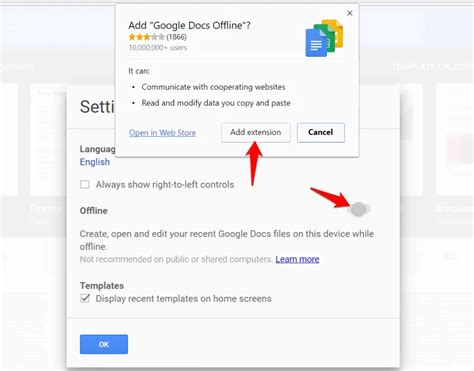Click "Communicate with cooperating websites" permission text

(x=213, y=87)
